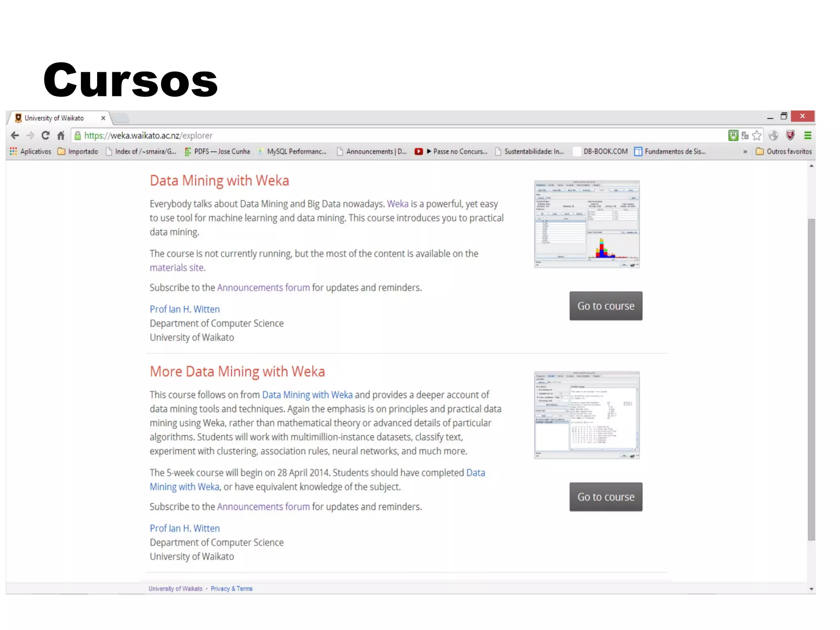
Task: Open the Importado bookmark folder
Action: pyautogui.click(x=78, y=151)
